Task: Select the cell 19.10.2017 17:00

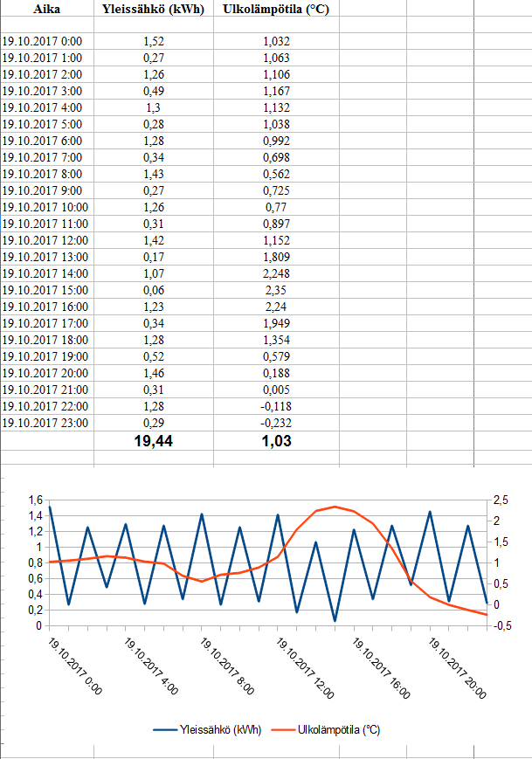Action: click(47, 323)
